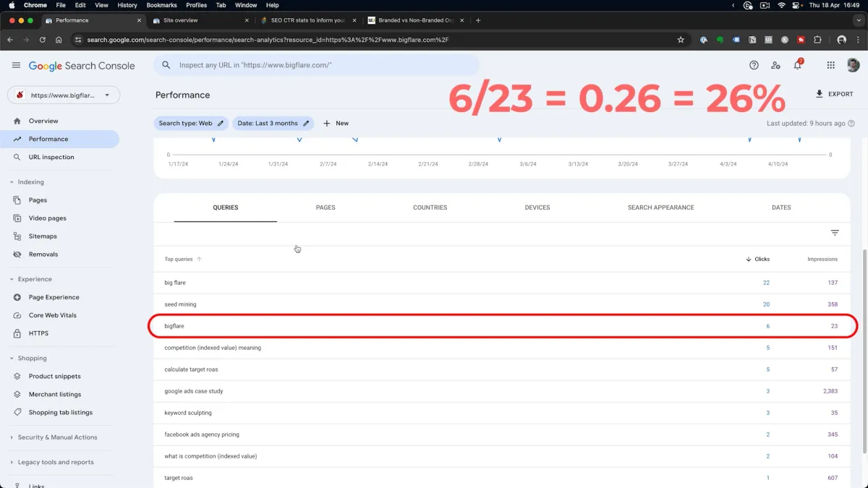
Task: Select 'facebook ads agency pricing' query
Action: pyautogui.click(x=502, y=435)
